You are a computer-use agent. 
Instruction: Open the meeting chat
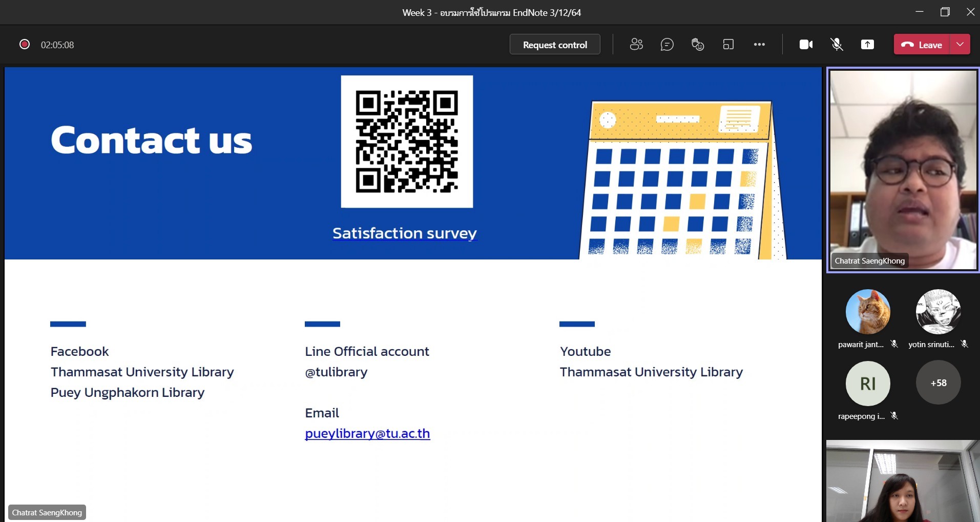click(667, 45)
